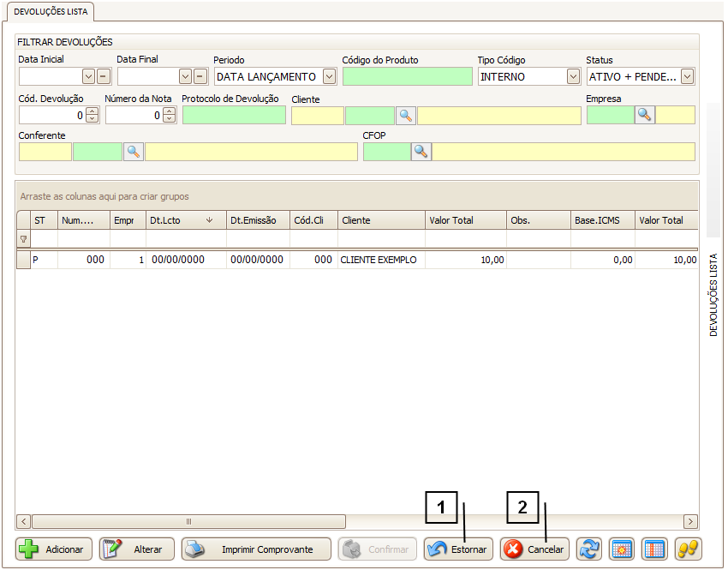Screen dimensions: 728x570
Task: Expand the Status combo box
Action: click(x=687, y=76)
